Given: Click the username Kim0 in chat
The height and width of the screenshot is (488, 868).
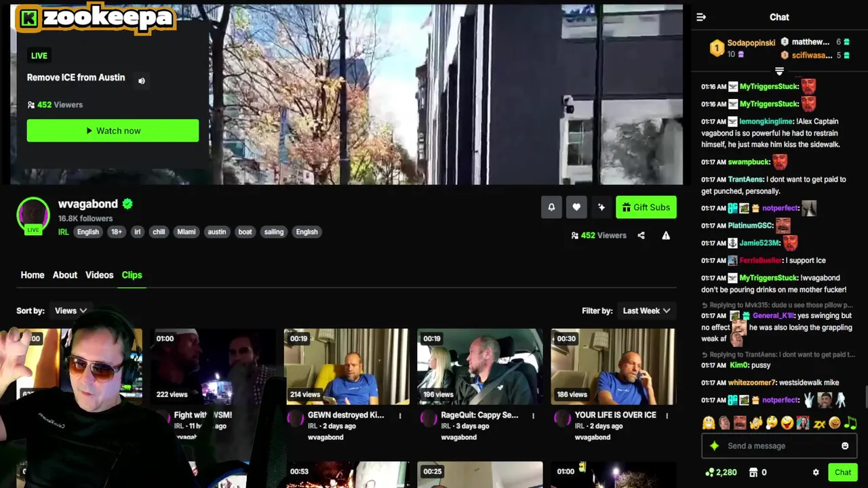Looking at the screenshot, I should coord(738,365).
